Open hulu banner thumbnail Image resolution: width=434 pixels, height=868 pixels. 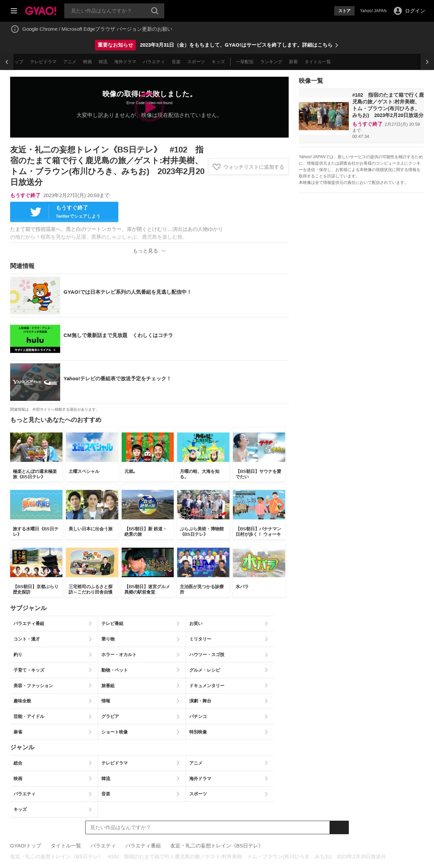click(x=35, y=339)
